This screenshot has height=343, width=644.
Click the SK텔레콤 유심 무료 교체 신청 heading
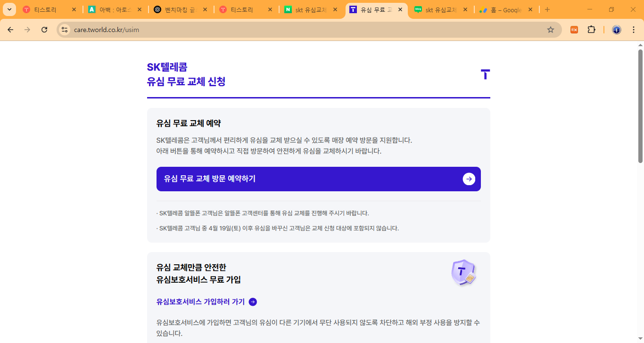coord(186,74)
